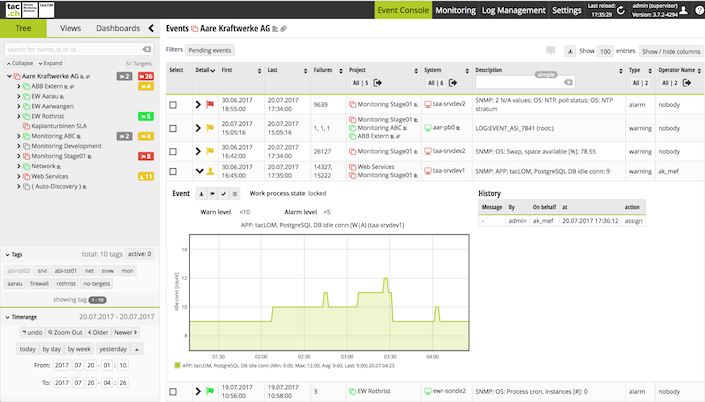
Task: Toggle the srvl tag
Action: (x=42, y=271)
